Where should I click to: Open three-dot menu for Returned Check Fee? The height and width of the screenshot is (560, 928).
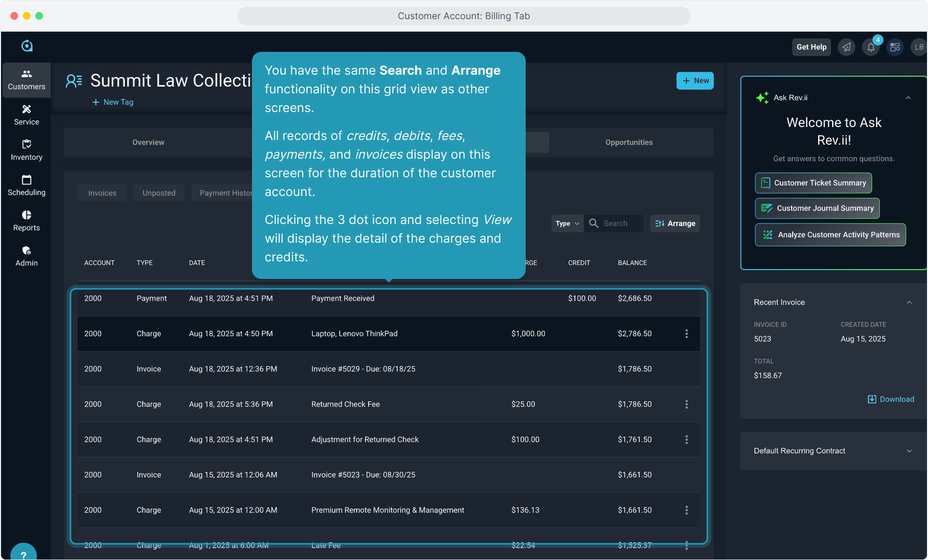(686, 404)
